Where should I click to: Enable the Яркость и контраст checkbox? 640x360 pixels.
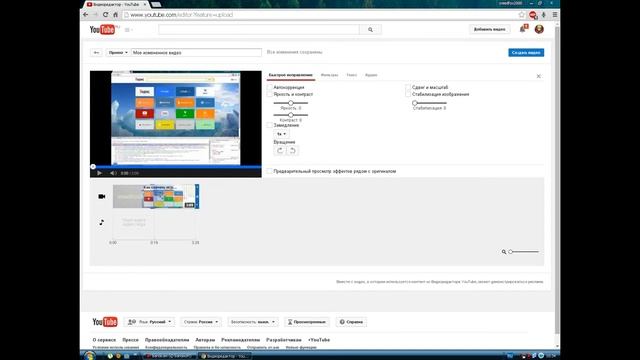tap(269, 94)
